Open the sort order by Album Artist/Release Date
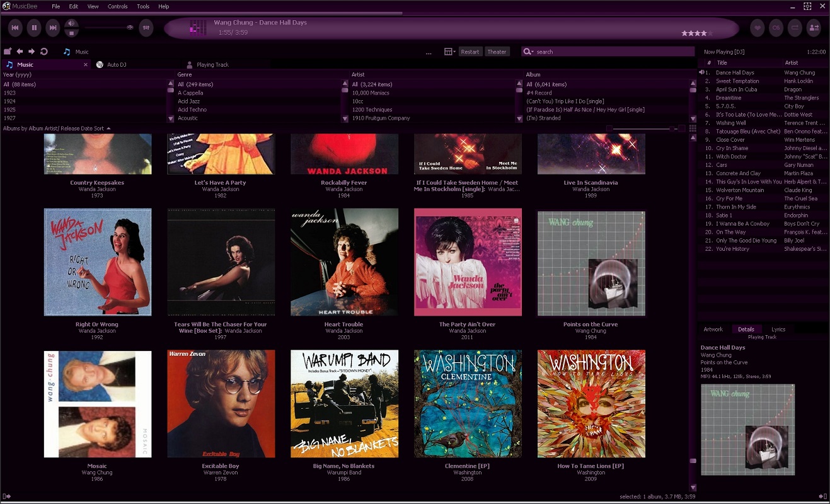The height and width of the screenshot is (504, 830). (x=57, y=129)
